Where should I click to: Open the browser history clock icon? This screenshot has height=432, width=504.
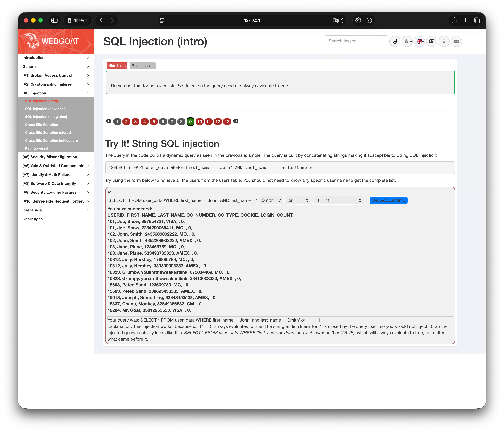[369, 20]
